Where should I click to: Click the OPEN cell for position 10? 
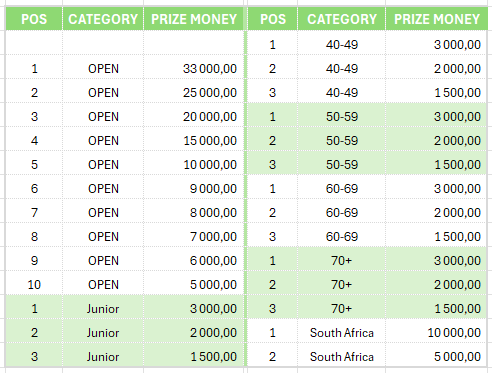(x=103, y=285)
